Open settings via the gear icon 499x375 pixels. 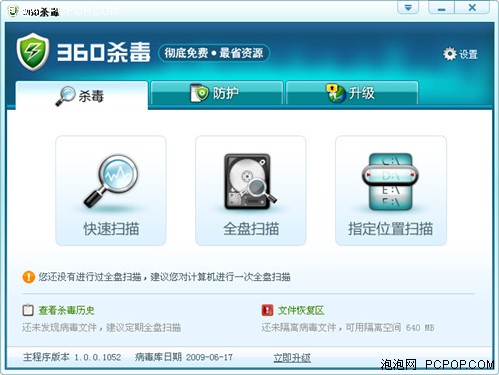[x=449, y=54]
